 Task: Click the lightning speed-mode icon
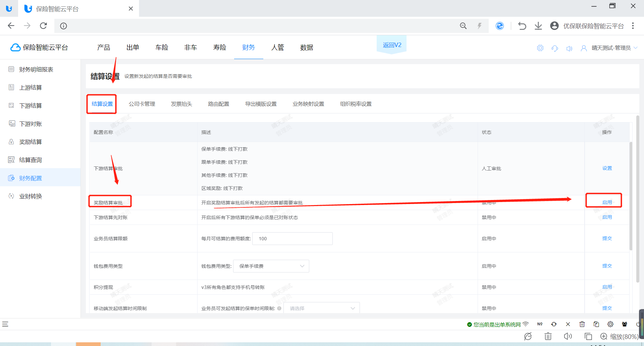pos(480,26)
